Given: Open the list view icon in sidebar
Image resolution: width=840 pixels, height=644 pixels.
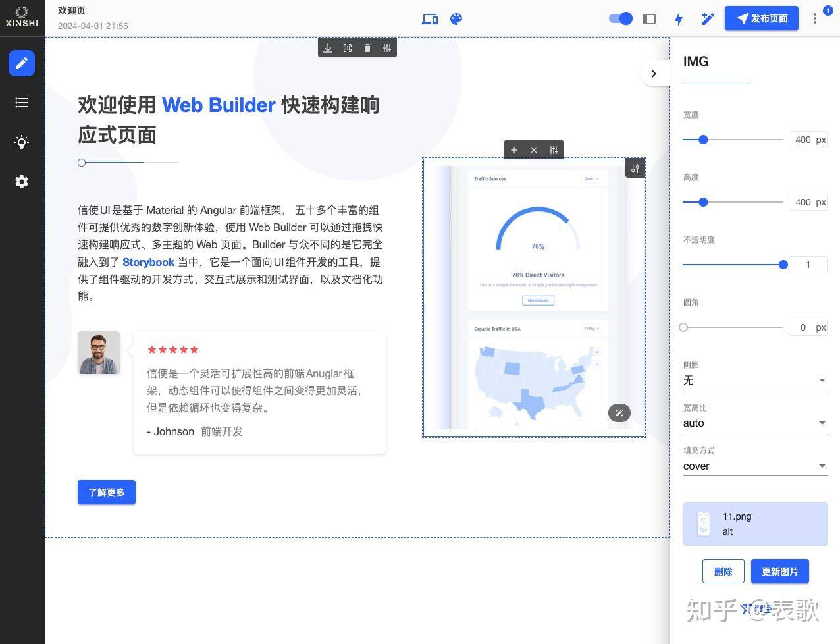Looking at the screenshot, I should point(22,103).
